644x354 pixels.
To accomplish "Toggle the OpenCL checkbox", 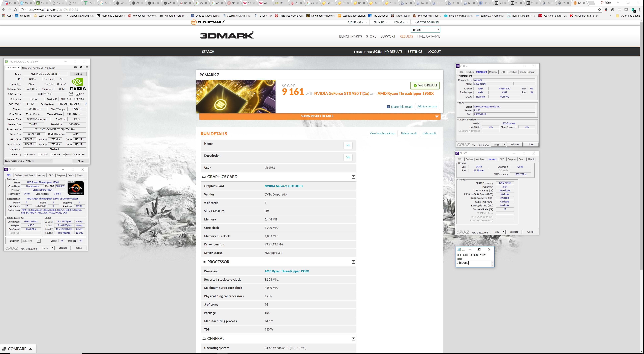I will pos(25,154).
